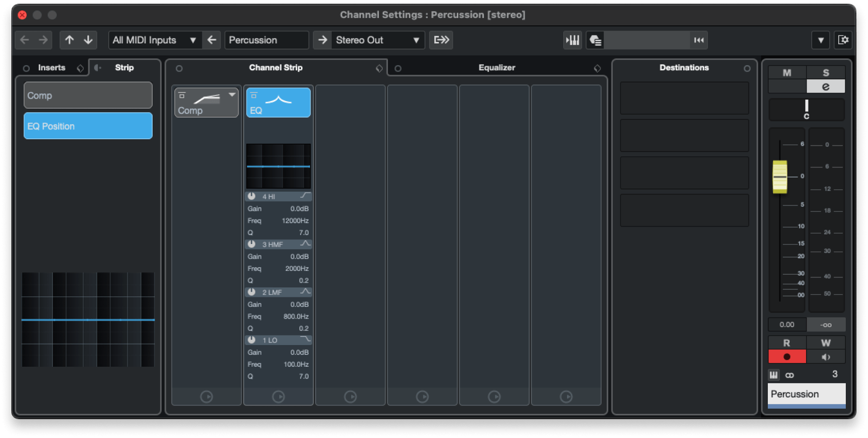This screenshot has height=438, width=868.
Task: Click the 2000Hz frequency value
Action: tap(297, 269)
